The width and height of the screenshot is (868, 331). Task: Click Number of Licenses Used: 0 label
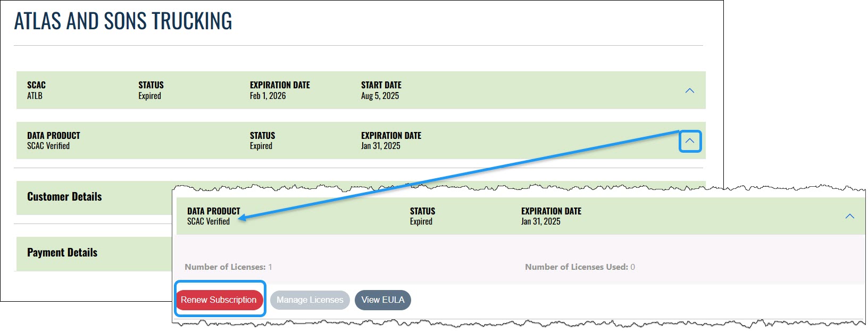coord(580,267)
